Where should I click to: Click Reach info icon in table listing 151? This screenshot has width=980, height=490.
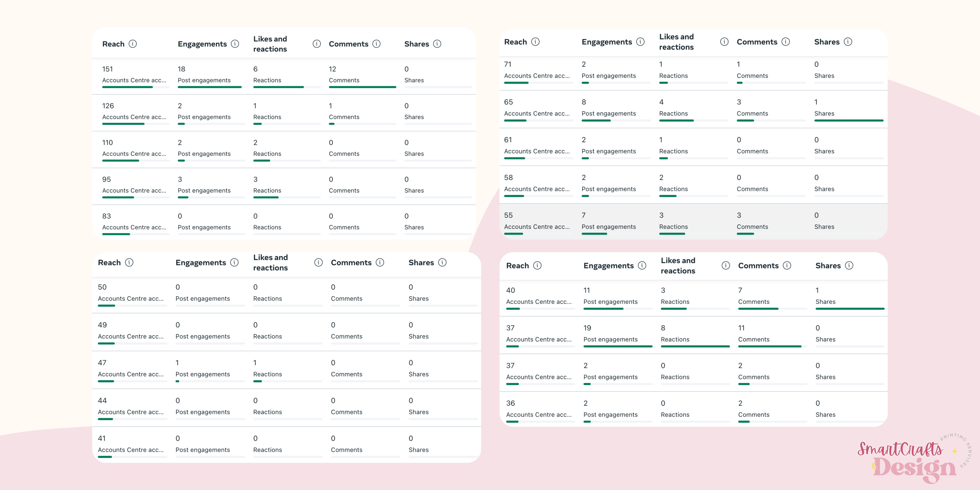point(132,44)
